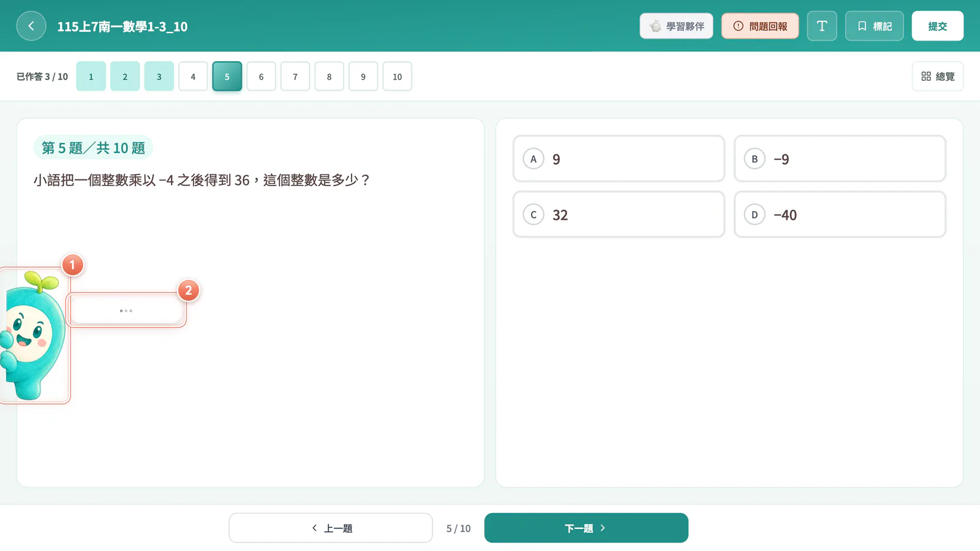Bookmark this question with 標記

coord(874,26)
